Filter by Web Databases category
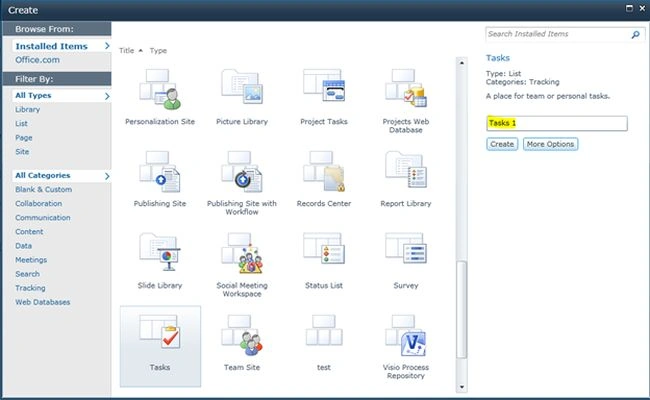Screen dimensions: 650x400 click(43, 302)
